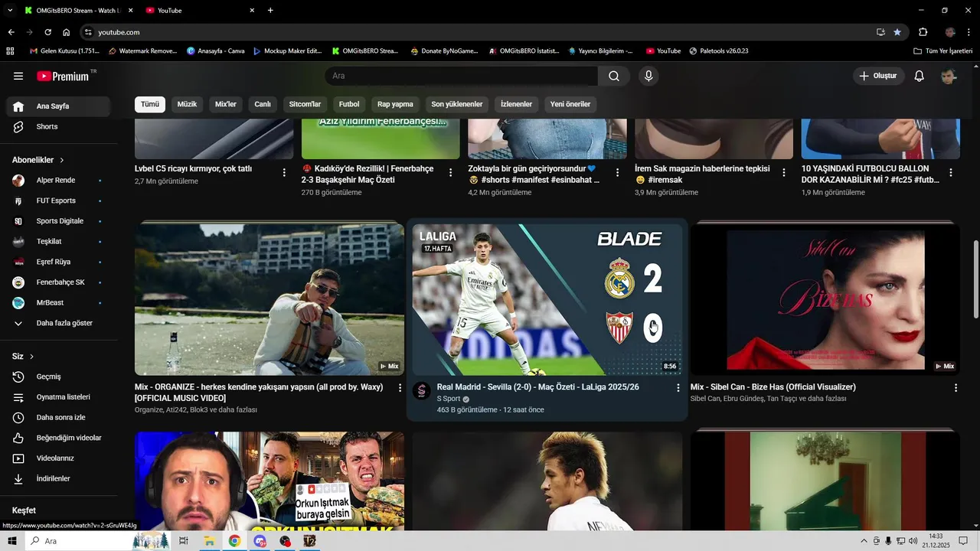Click the page vertical scrollbar
This screenshot has width=980, height=551.
pyautogui.click(x=975, y=279)
